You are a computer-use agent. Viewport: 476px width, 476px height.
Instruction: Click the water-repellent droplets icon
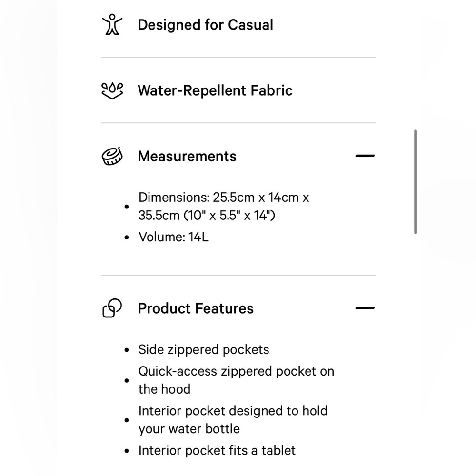point(112,91)
